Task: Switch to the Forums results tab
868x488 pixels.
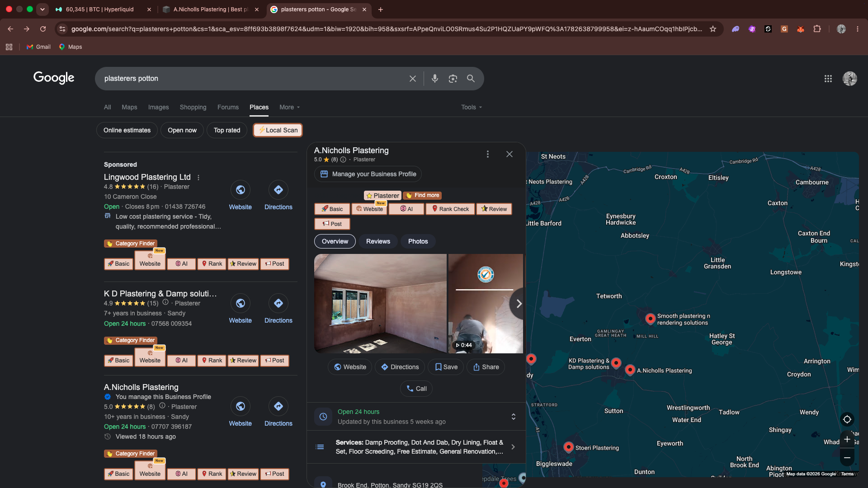Action: (228, 107)
